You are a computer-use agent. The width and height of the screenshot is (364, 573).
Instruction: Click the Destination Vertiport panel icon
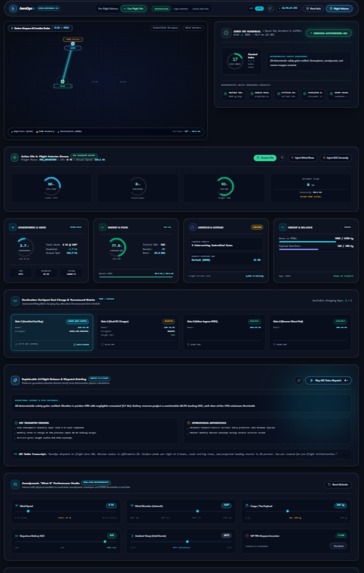[15, 301]
